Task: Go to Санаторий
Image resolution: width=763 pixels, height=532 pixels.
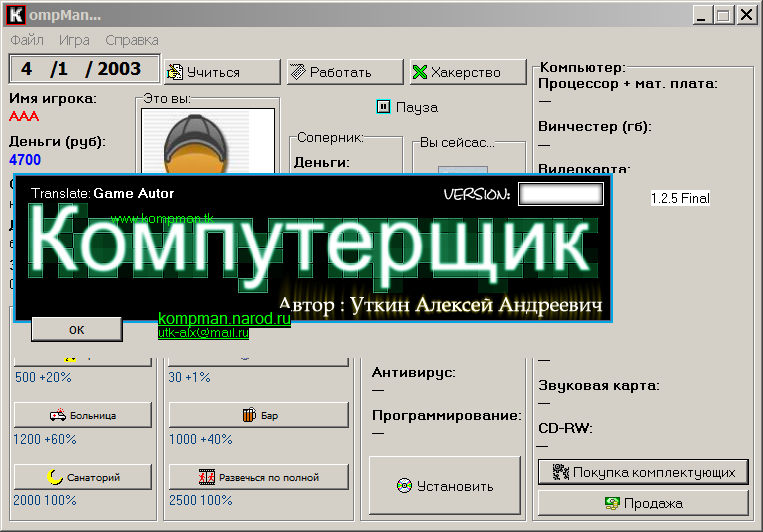Action: pyautogui.click(x=83, y=477)
